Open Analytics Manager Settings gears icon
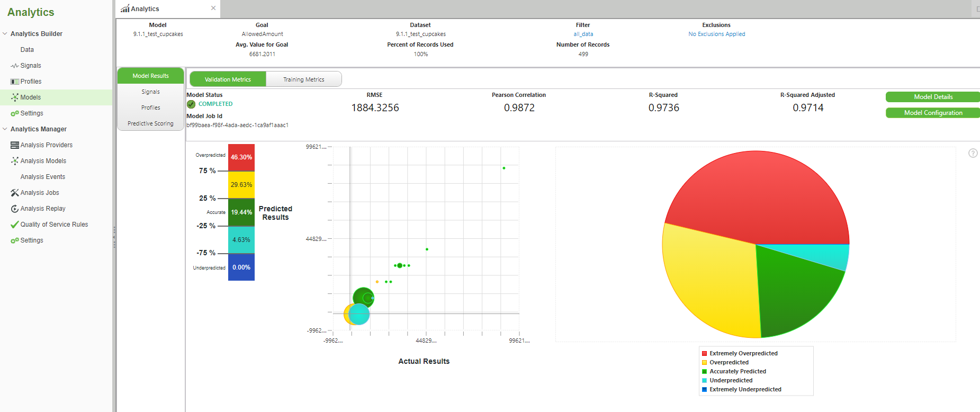The width and height of the screenshot is (980, 412). click(x=14, y=240)
